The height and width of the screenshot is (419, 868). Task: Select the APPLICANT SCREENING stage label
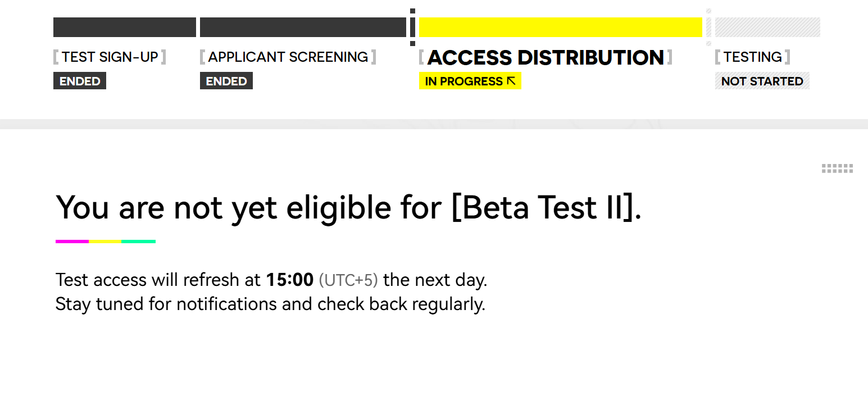288,57
